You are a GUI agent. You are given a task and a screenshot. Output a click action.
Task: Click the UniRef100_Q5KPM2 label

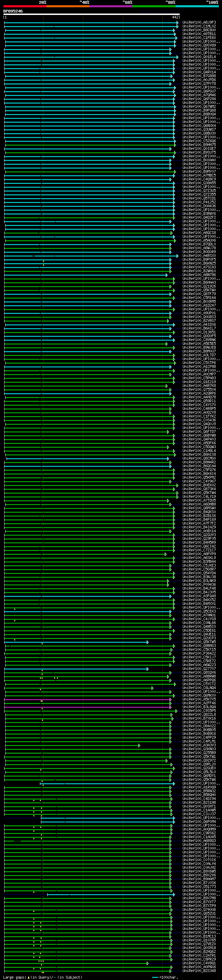click(199, 477)
